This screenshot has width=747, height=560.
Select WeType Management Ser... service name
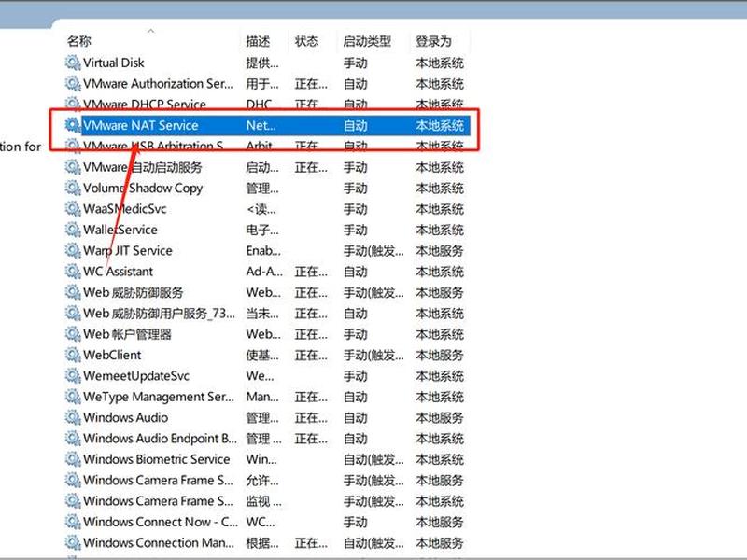point(159,397)
